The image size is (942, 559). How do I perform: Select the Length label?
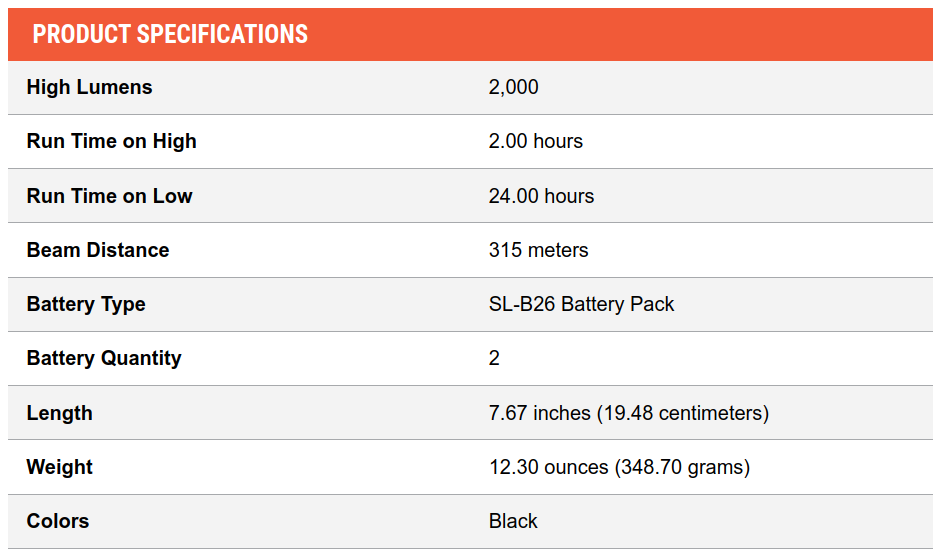59,413
